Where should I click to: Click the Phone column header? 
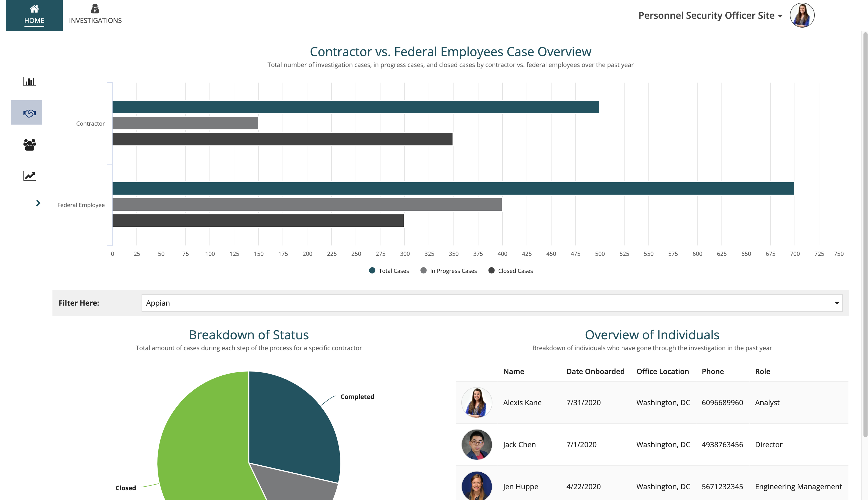click(712, 371)
